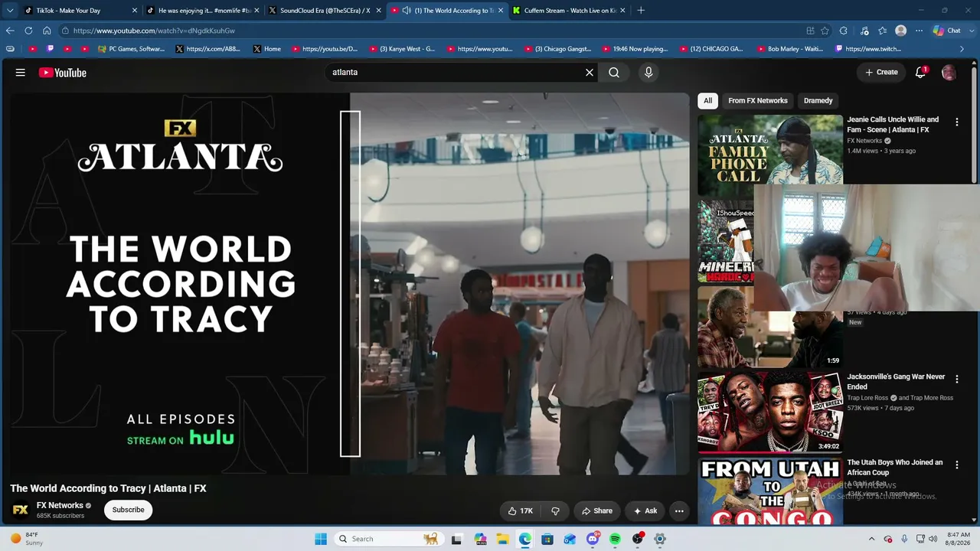
Task: Click the Windows taskbar search box
Action: pyautogui.click(x=388, y=539)
